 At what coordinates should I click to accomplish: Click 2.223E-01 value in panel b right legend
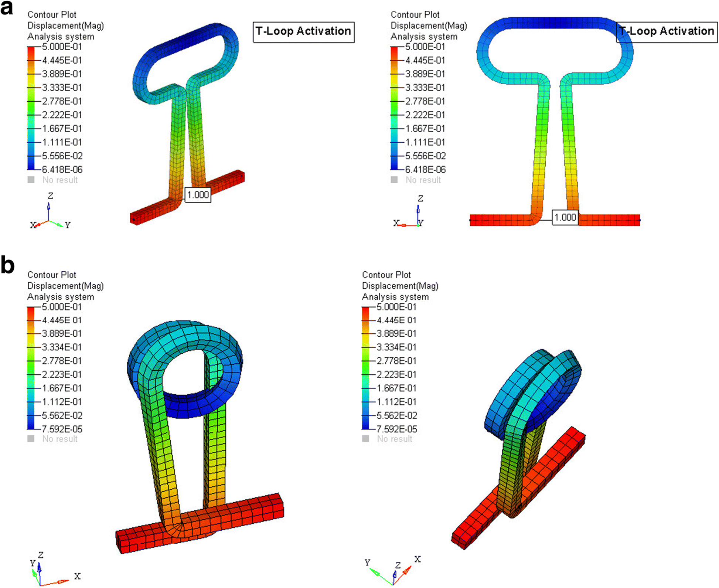(x=396, y=374)
